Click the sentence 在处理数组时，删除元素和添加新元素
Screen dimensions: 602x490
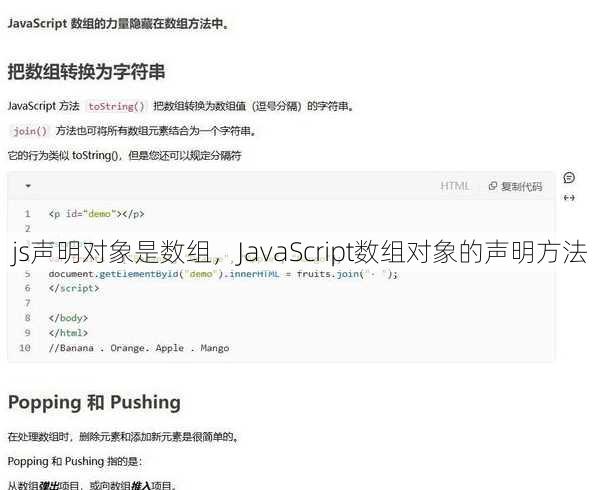pos(122,437)
